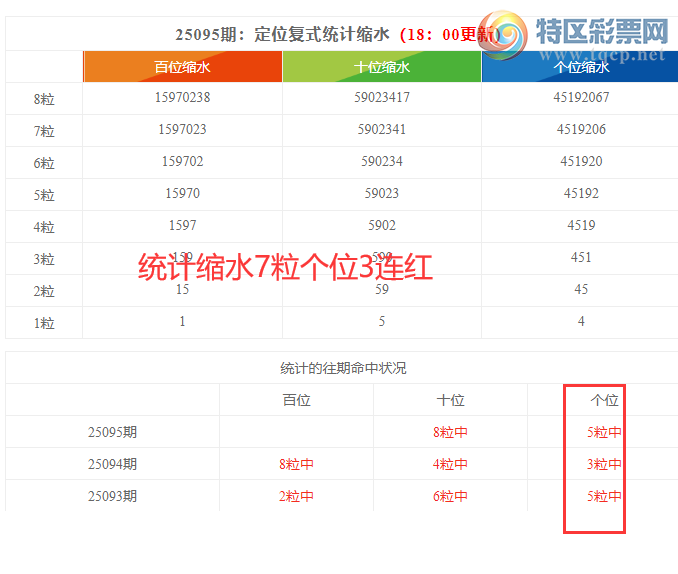Click the 百位 header in hit-status table
This screenshot has width=678, height=574.
297,400
